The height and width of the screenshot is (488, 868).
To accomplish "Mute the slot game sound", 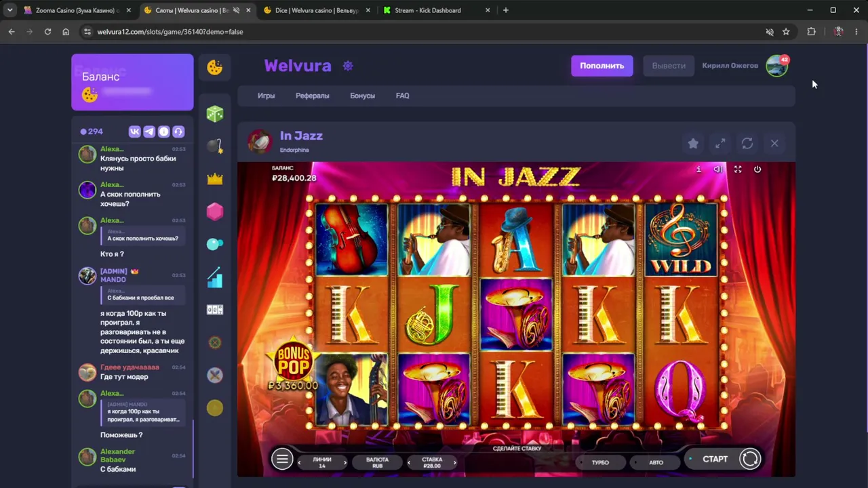I will (718, 169).
